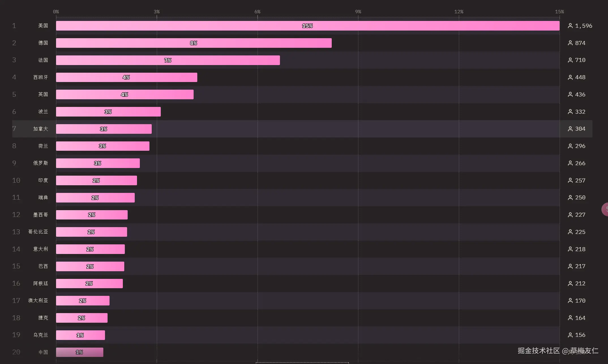Viewport: 608px width, 364px height.
Task: Open the pink floating button at right edge
Action: (605, 209)
